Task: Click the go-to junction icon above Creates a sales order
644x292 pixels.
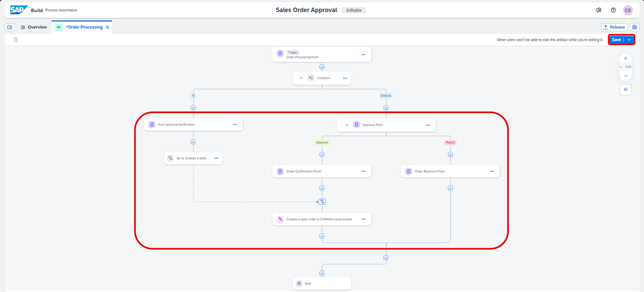Action: 322,202
